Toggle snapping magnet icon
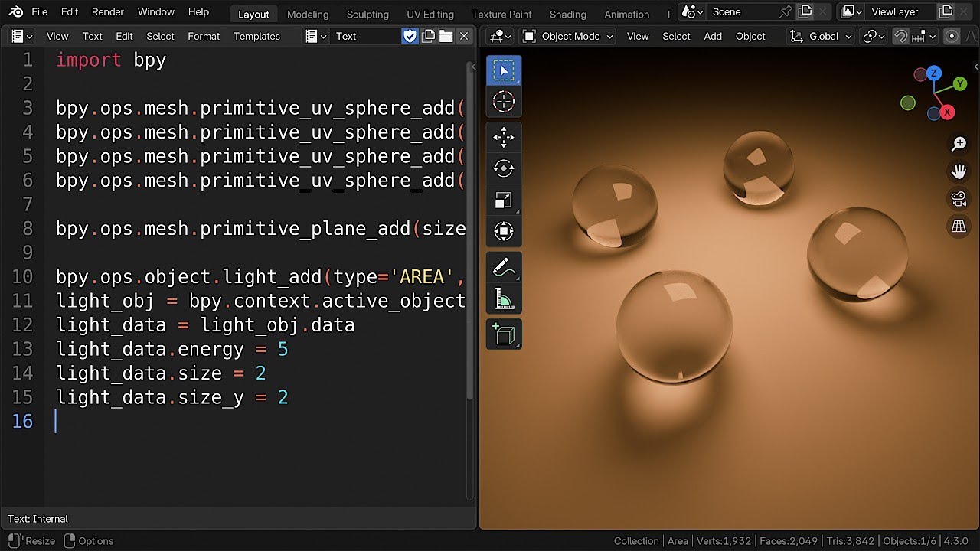The width and height of the screenshot is (980, 551). [x=901, y=36]
